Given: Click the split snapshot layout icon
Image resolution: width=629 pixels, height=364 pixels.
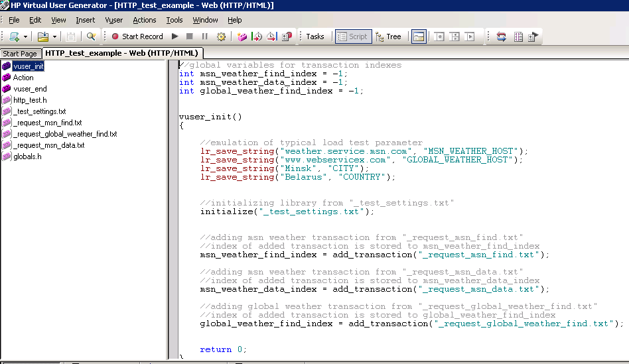Looking at the screenshot, I should (454, 36).
